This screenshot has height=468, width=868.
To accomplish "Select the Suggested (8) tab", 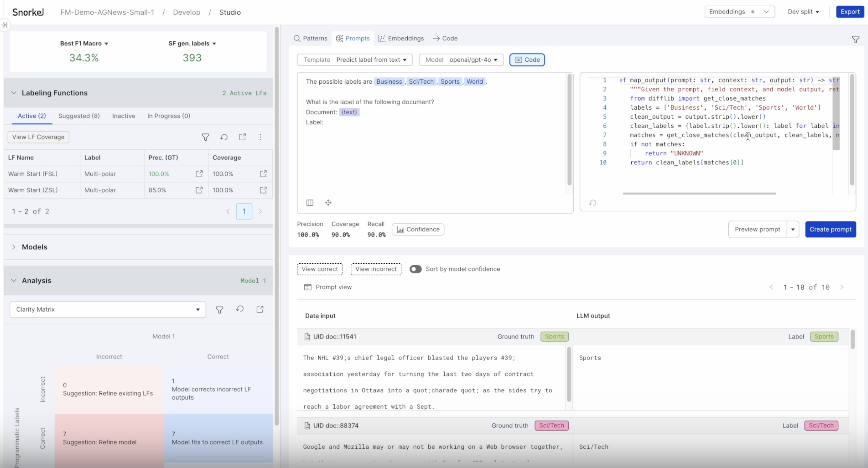I will [x=79, y=115].
